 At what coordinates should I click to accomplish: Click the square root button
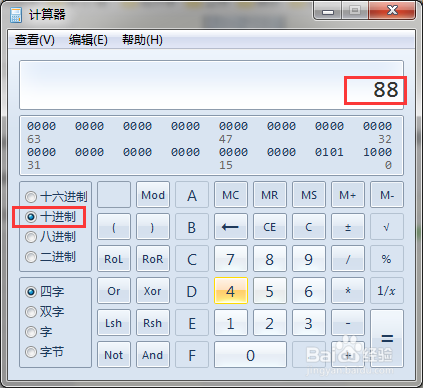[x=387, y=227]
